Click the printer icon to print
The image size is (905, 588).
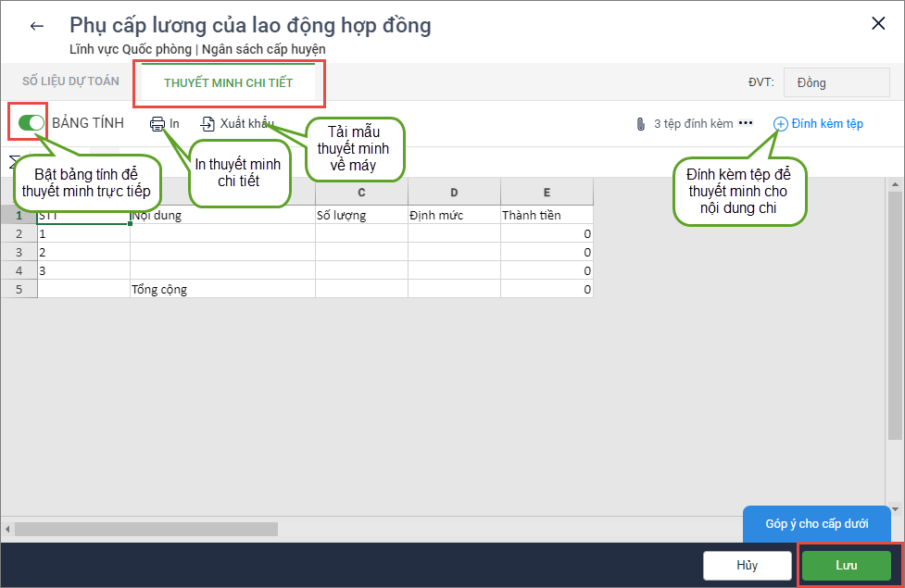pyautogui.click(x=157, y=124)
